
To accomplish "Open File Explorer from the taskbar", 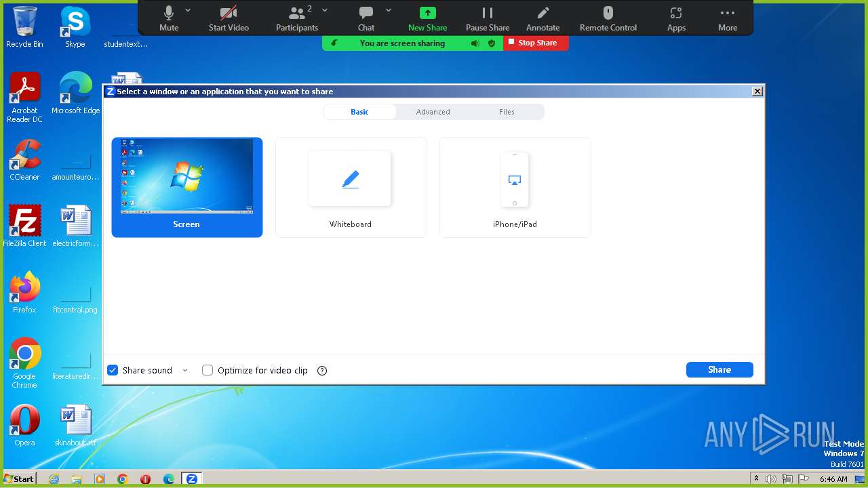I will tap(77, 479).
